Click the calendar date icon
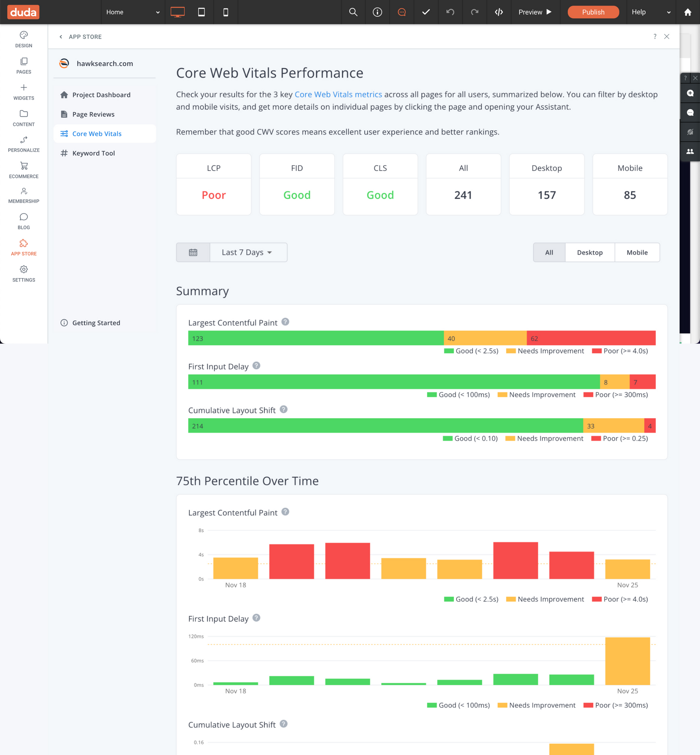Screen dimensions: 700x755 point(193,252)
